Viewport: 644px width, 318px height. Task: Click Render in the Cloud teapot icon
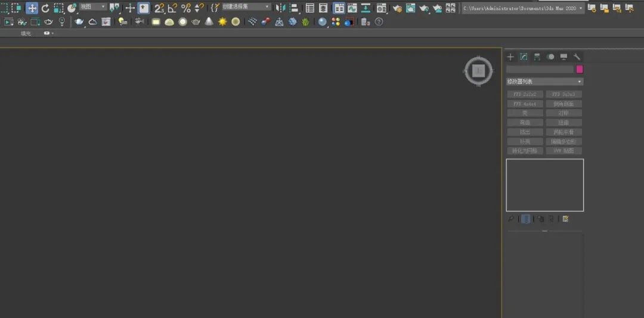point(438,8)
